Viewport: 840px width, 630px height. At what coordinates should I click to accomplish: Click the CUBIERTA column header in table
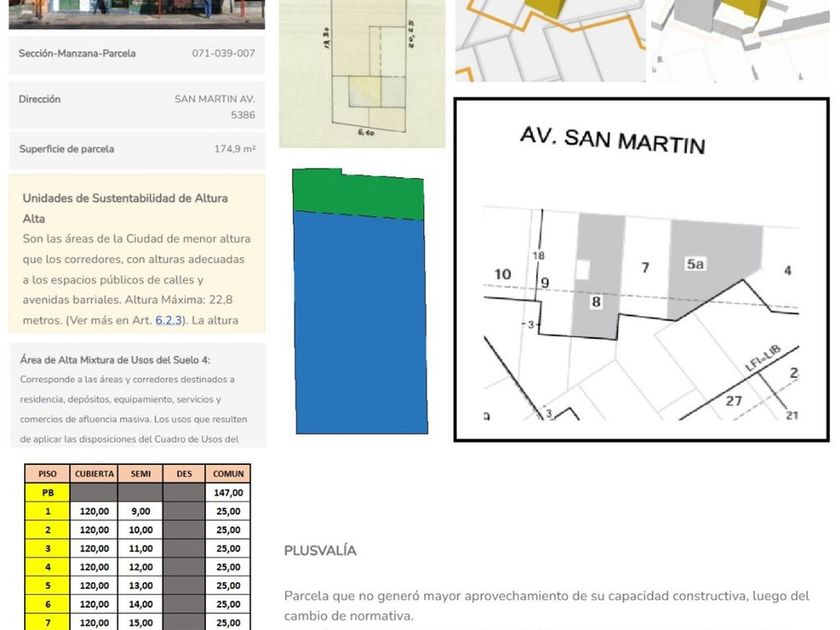[94, 474]
